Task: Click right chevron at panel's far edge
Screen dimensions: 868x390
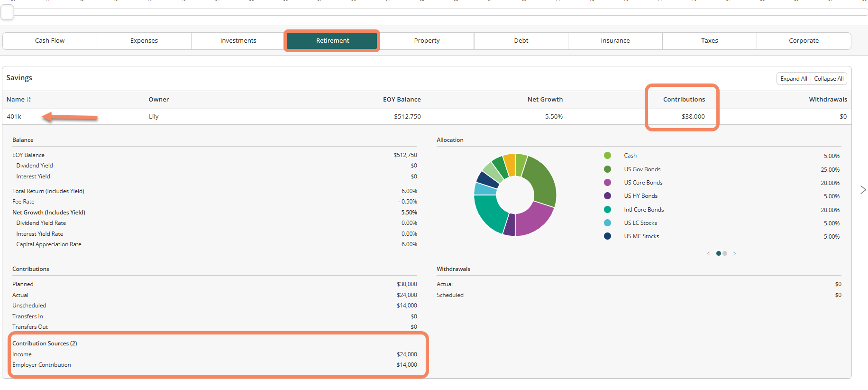Action: click(863, 190)
